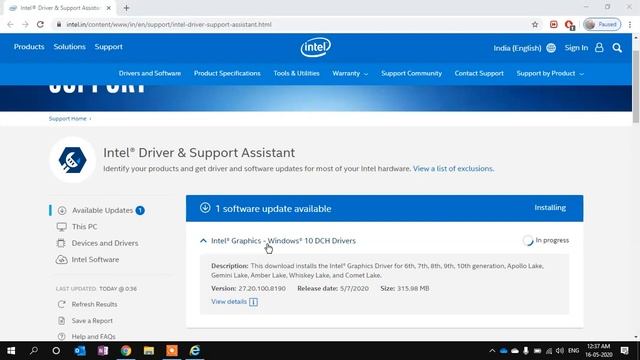Open Devices and Drivers in the sidebar
640x360 pixels.
(105, 243)
